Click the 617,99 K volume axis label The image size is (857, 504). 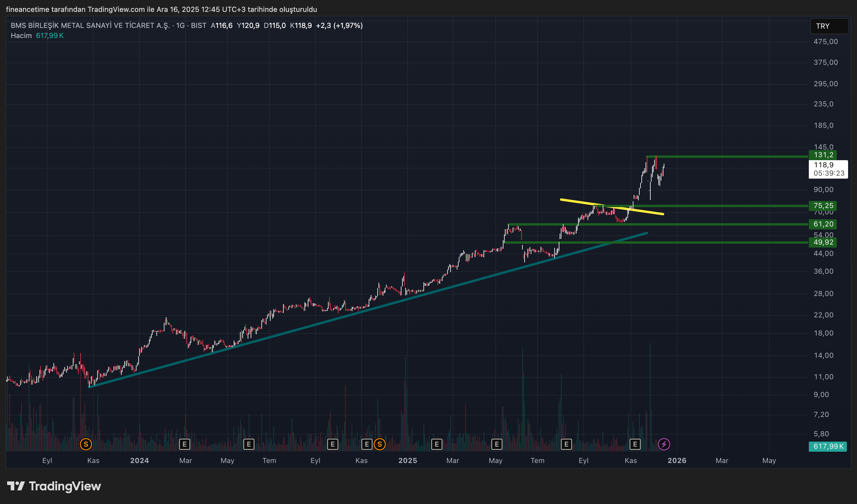click(x=828, y=446)
